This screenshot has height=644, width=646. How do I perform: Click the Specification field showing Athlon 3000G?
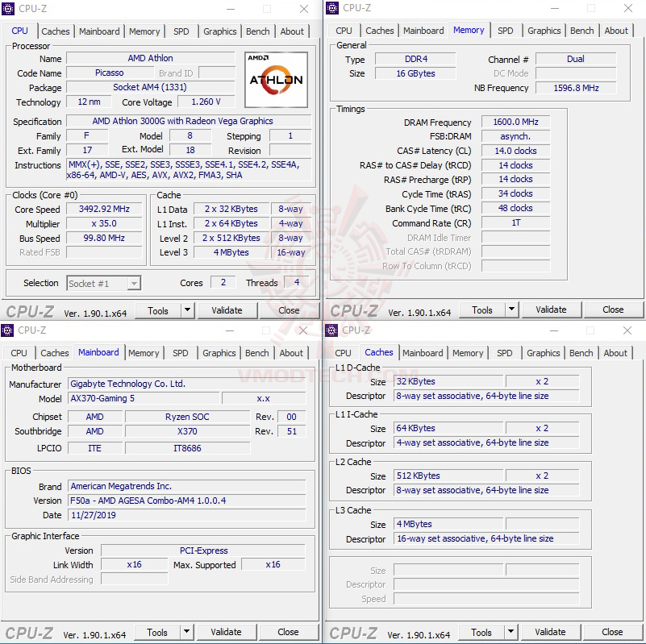pyautogui.click(x=189, y=121)
